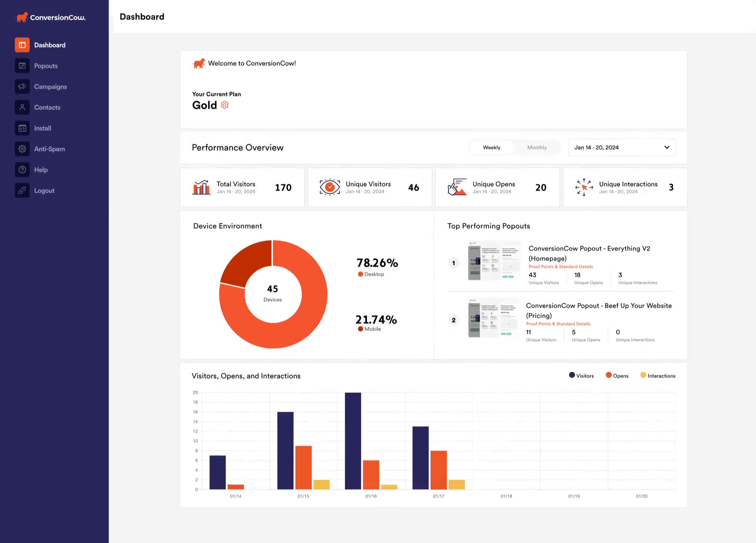Viewport: 756px width, 543px height.
Task: Toggle the Visitors legend entry
Action: click(x=582, y=375)
